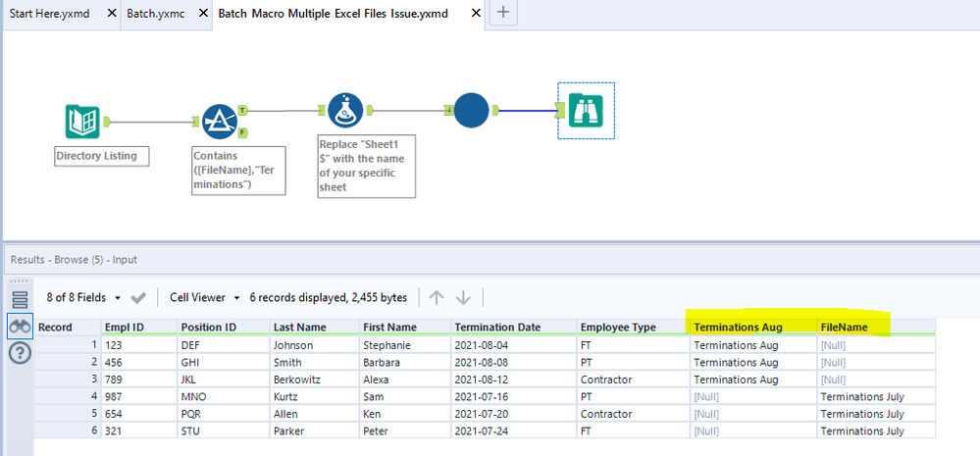Image resolution: width=980 pixels, height=456 pixels.
Task: Select the Terminations Aug cell in row 2
Action: click(753, 362)
